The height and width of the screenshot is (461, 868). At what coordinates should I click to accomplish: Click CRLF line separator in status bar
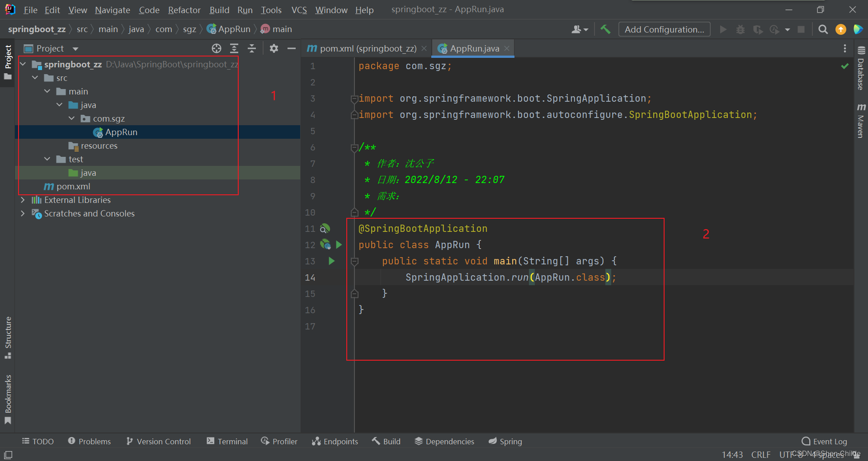[x=761, y=455]
